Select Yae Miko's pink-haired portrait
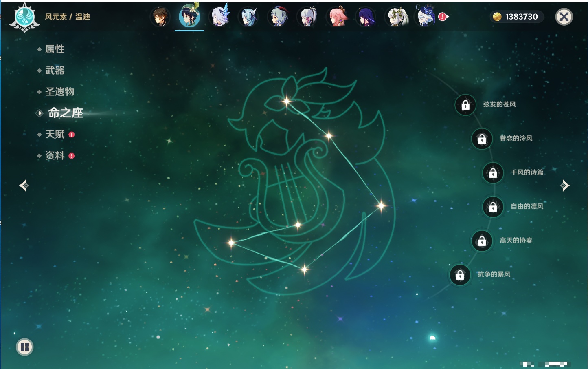This screenshot has height=369, width=588. pos(337,17)
